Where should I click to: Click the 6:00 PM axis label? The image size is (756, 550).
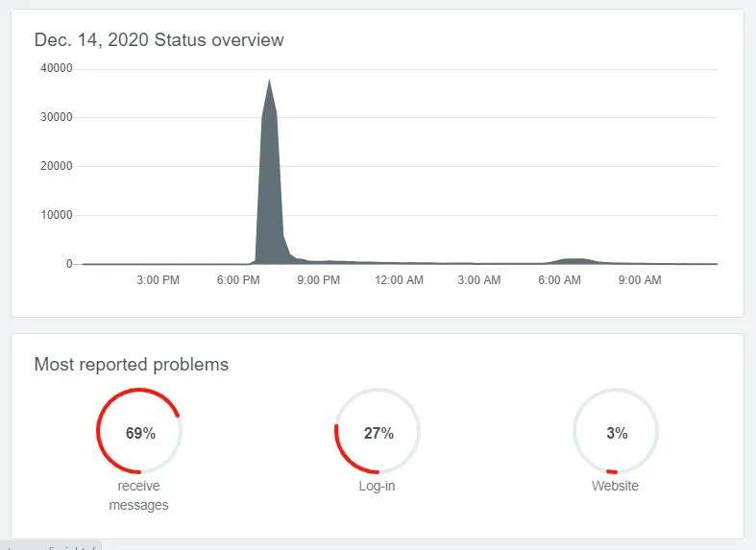coord(238,280)
